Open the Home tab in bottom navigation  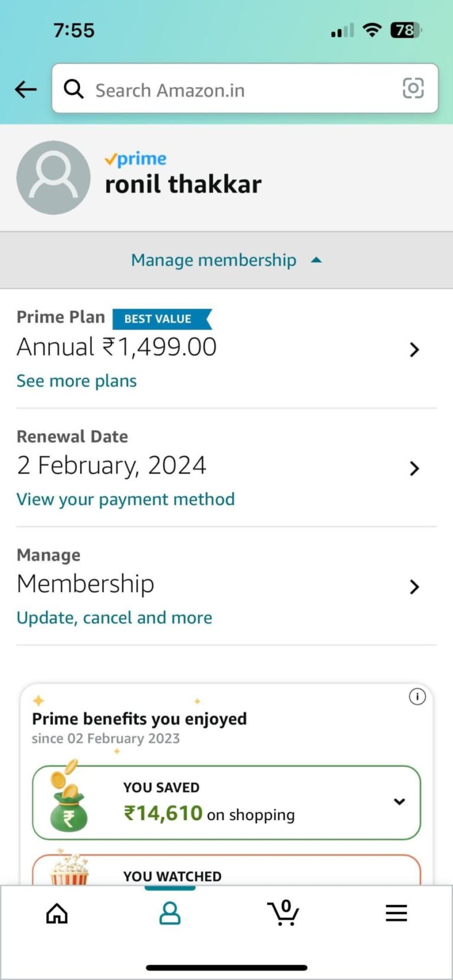(57, 913)
